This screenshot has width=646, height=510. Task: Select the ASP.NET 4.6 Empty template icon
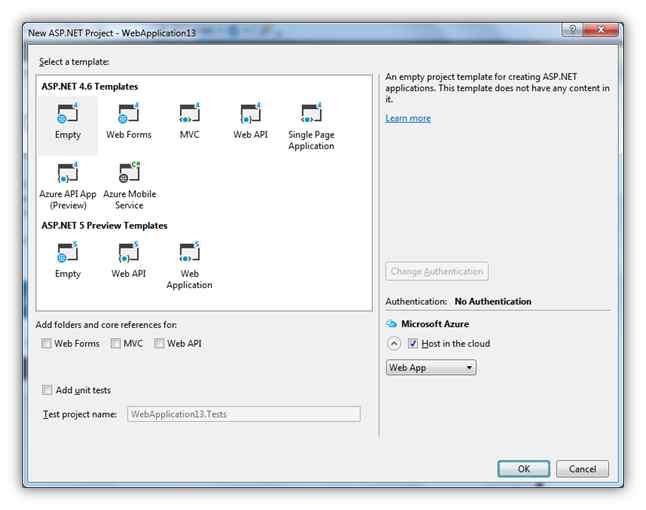[68, 113]
